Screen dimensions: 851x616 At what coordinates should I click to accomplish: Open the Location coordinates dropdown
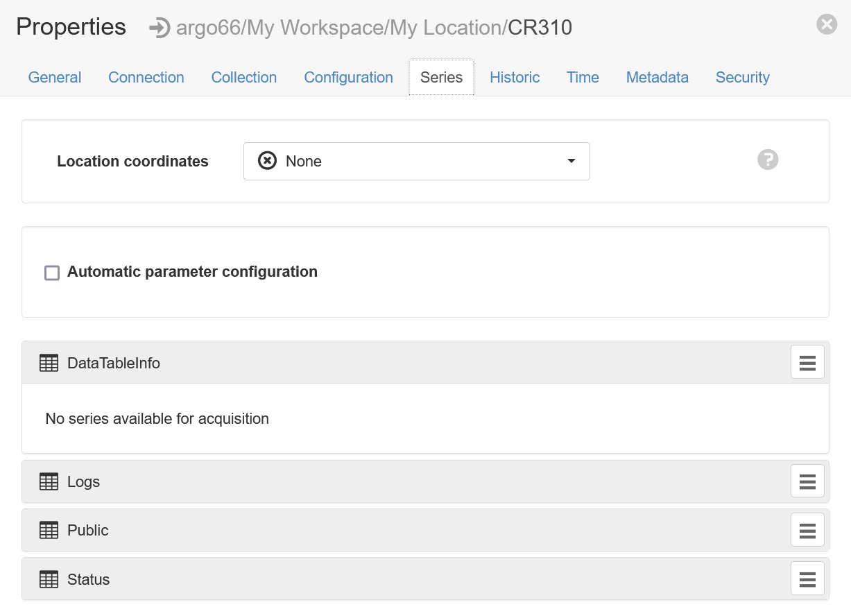click(416, 161)
